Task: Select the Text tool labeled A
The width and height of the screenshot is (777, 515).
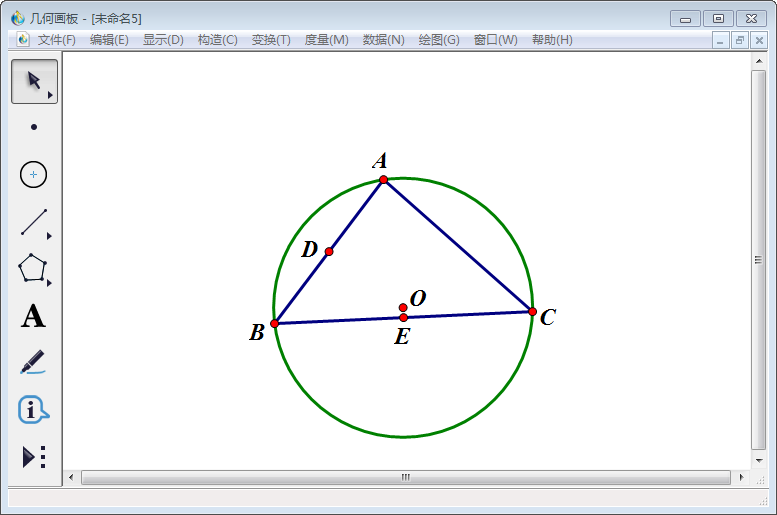Action: (33, 316)
